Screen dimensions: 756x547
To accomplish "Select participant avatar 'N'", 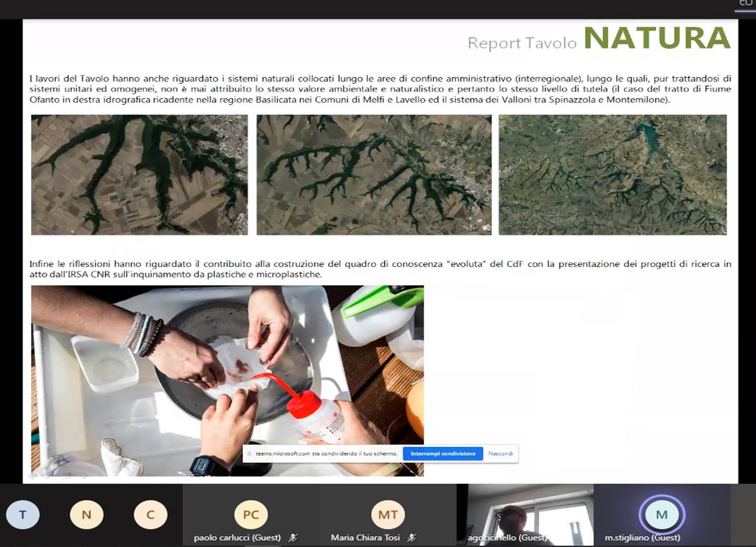I will (x=86, y=515).
